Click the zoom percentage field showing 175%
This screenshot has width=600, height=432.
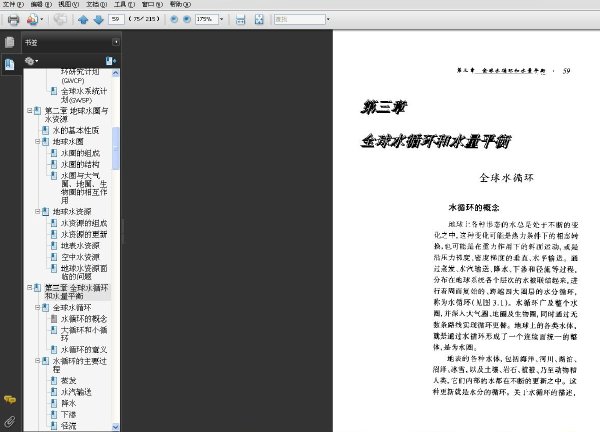pyautogui.click(x=207, y=19)
